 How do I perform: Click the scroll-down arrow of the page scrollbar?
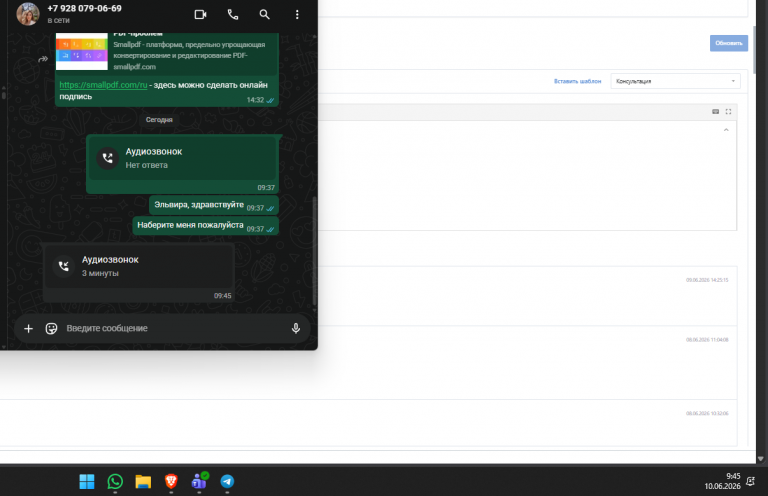pos(760,459)
